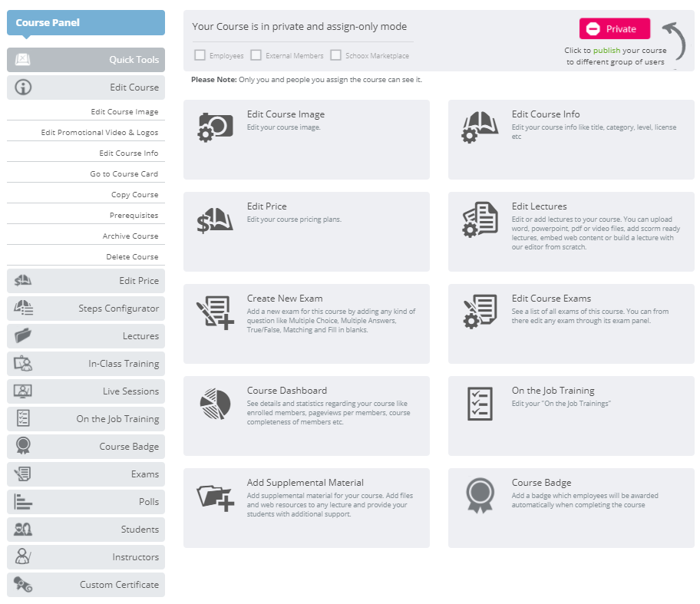700x604 pixels.
Task: Click the Create New Exam plus icon
Action: pos(215,312)
